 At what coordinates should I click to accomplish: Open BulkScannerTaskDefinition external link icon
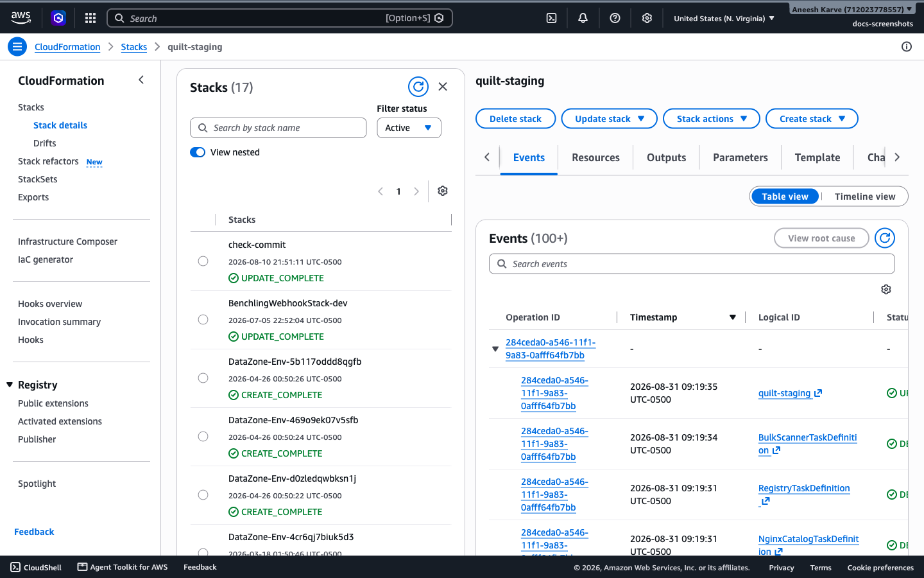tap(776, 450)
